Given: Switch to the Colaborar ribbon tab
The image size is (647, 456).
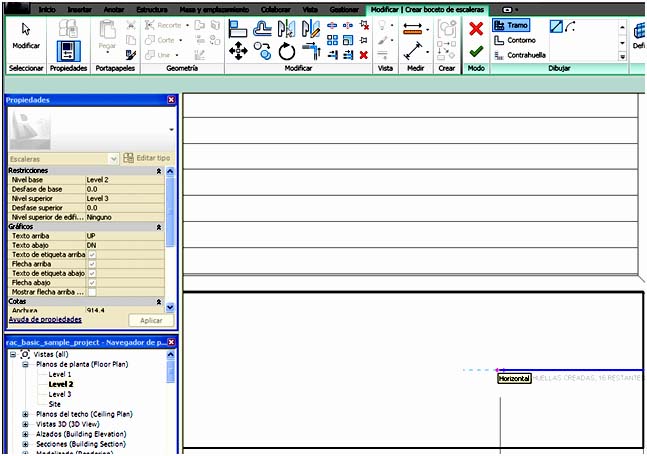Looking at the screenshot, I should (x=275, y=8).
